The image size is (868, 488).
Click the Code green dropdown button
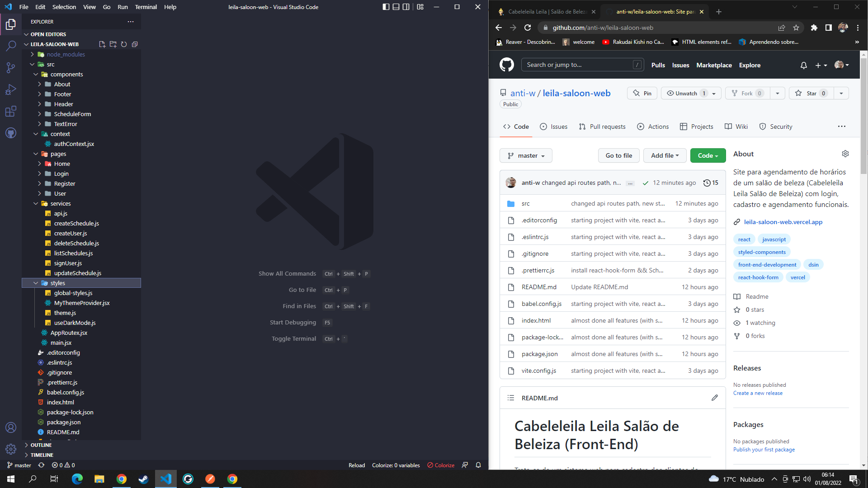(x=707, y=155)
